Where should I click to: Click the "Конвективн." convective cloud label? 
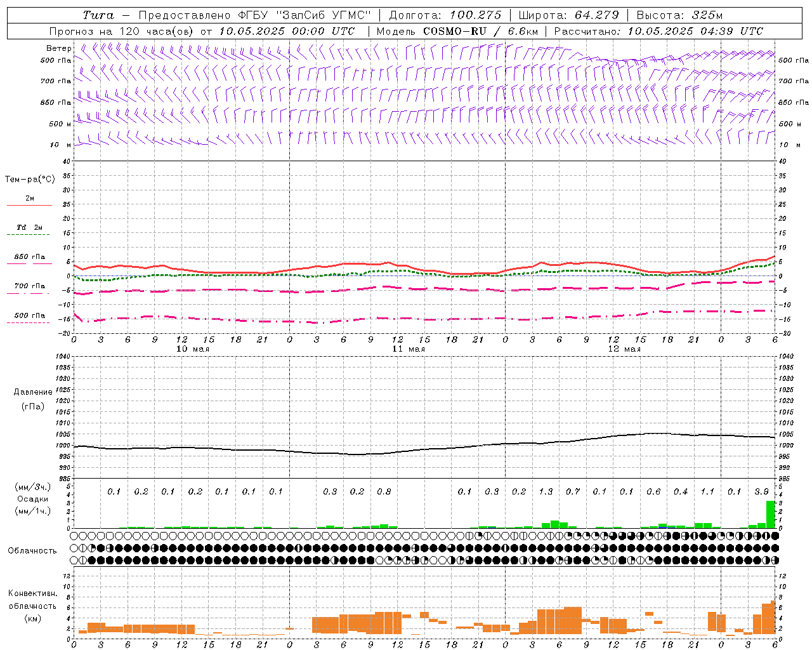point(32,594)
